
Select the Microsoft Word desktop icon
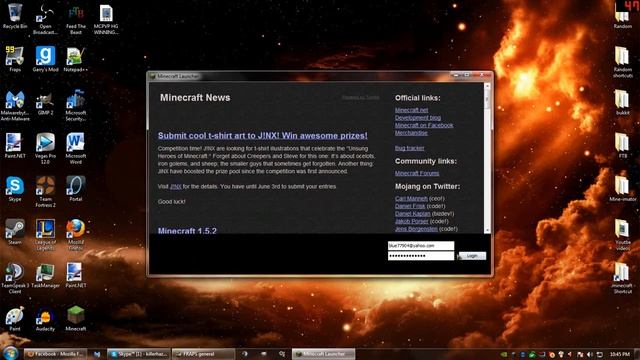click(76, 149)
